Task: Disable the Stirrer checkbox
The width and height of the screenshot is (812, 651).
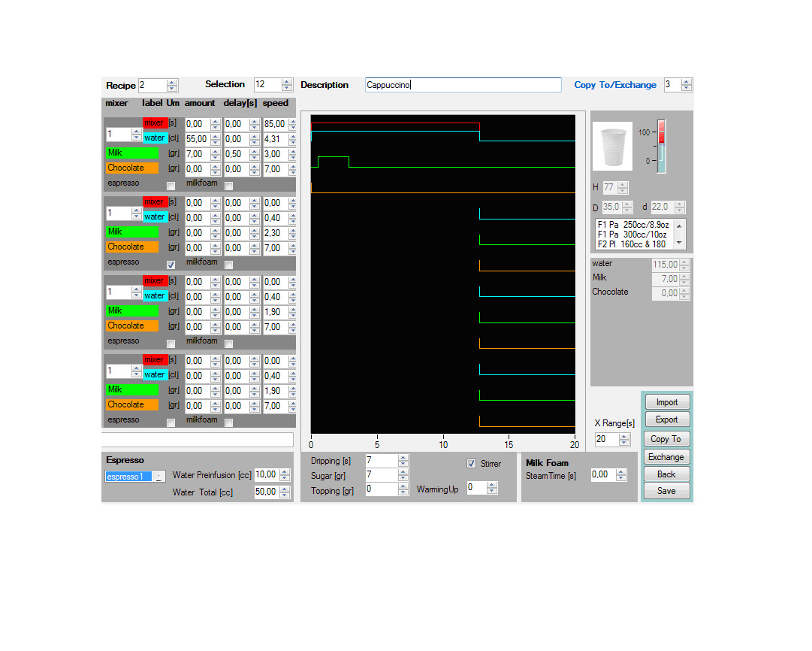Action: point(471,463)
